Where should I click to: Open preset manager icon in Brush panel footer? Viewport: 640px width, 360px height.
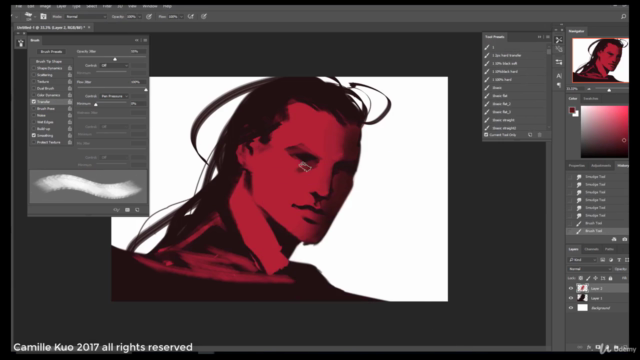(127, 210)
